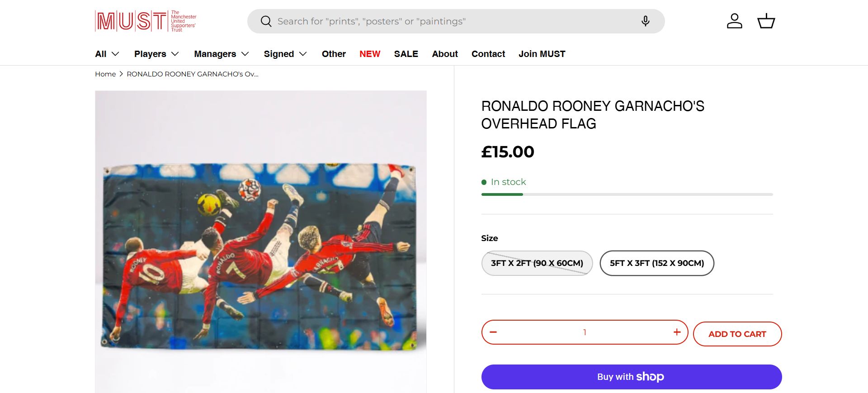The height and width of the screenshot is (393, 868).
Task: Click Buy with Shop button
Action: 631,377
